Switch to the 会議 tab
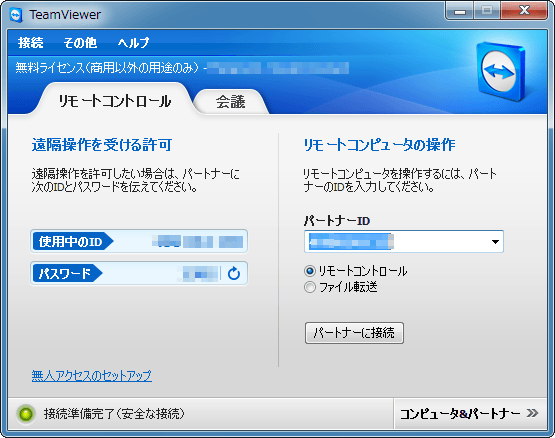555x438 pixels. 230,102
